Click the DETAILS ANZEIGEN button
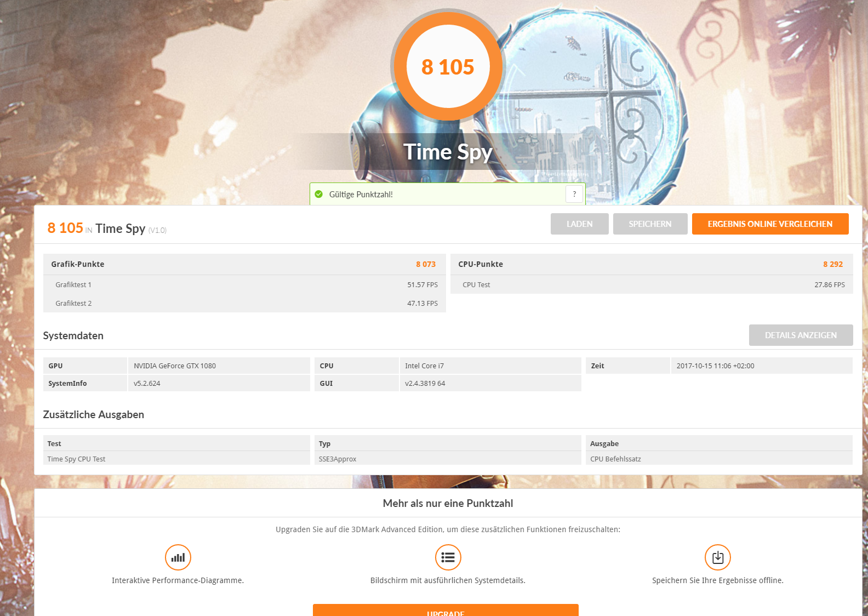 801,335
